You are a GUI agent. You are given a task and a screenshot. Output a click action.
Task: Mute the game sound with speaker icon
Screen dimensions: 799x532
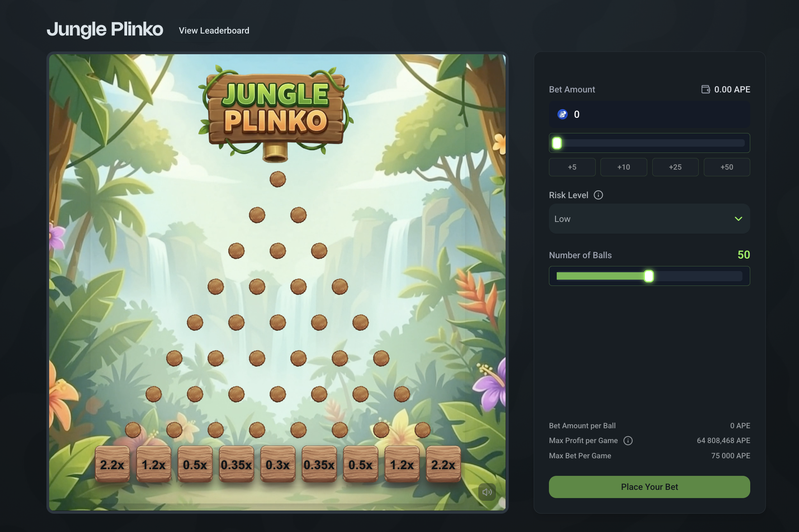pyautogui.click(x=487, y=492)
